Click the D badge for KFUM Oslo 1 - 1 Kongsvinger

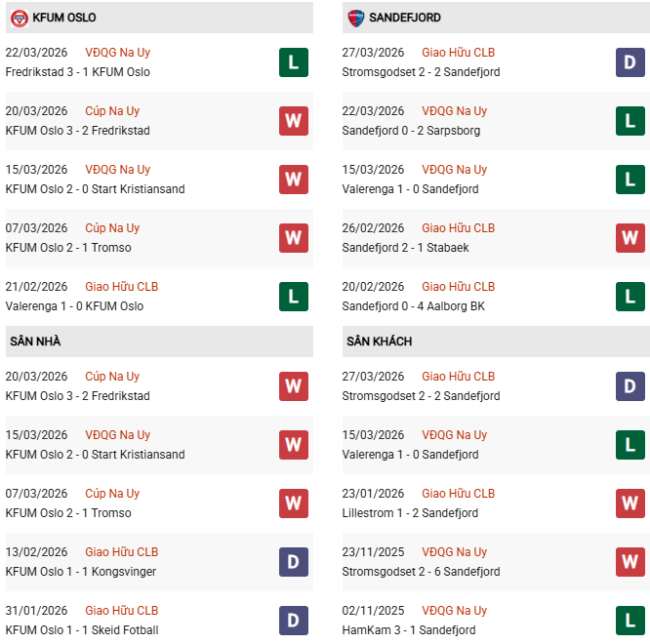click(x=294, y=561)
